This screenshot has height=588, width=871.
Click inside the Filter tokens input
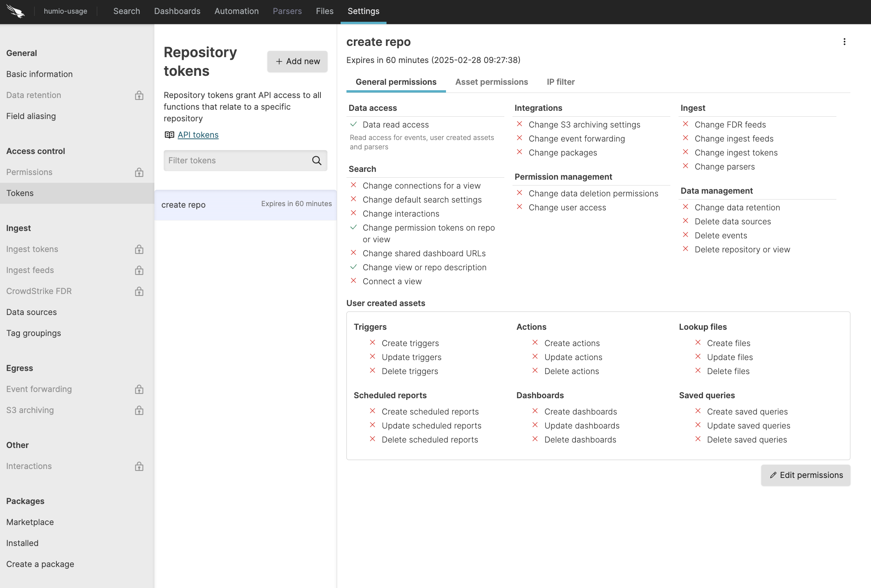click(233, 160)
